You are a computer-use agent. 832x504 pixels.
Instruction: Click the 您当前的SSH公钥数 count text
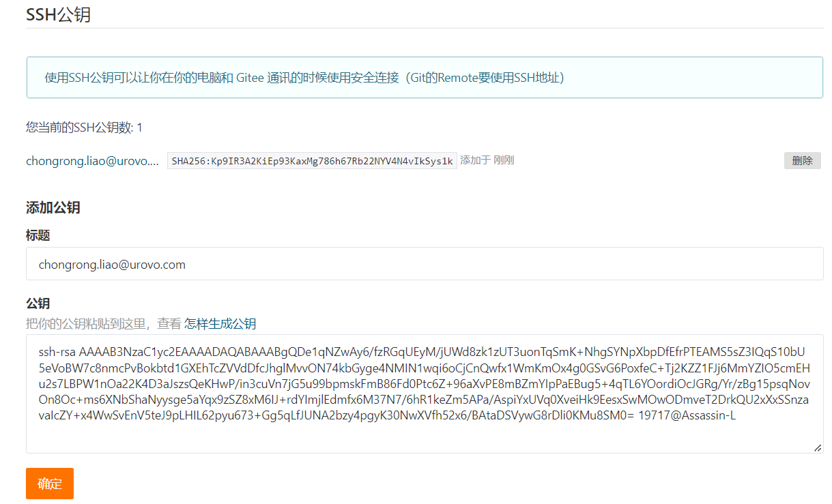pos(84,128)
